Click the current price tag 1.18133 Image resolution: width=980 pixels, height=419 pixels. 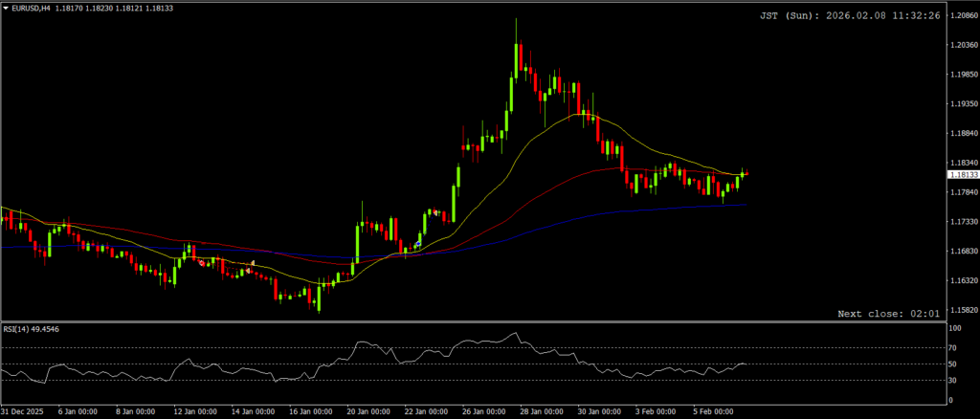[x=961, y=175]
